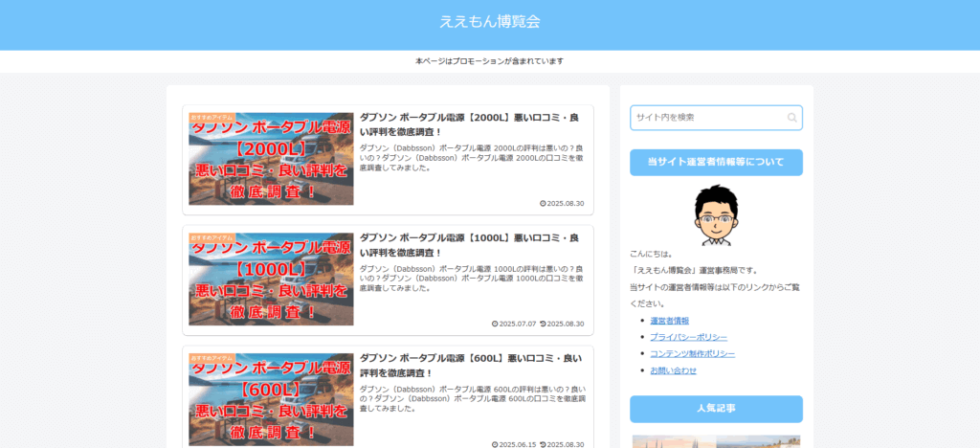Open the ダブソン 1000L article thumbnail
980x448 pixels.
pyautogui.click(x=271, y=280)
